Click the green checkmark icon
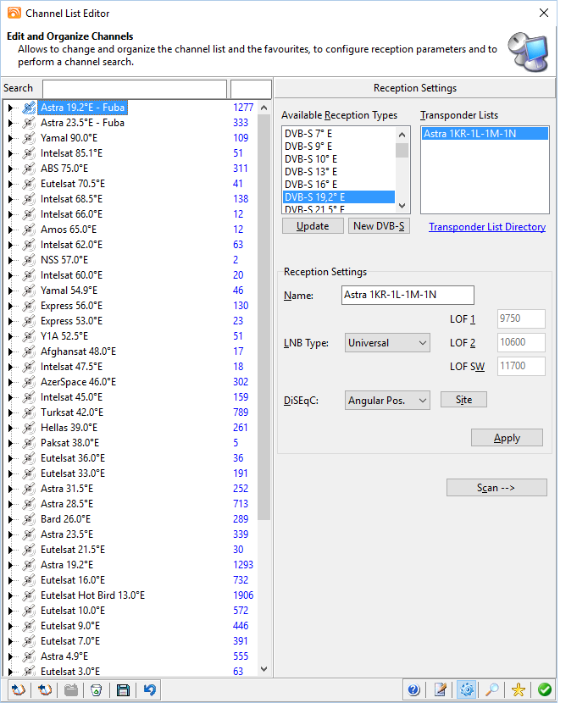The width and height of the screenshot is (588, 703). click(544, 690)
